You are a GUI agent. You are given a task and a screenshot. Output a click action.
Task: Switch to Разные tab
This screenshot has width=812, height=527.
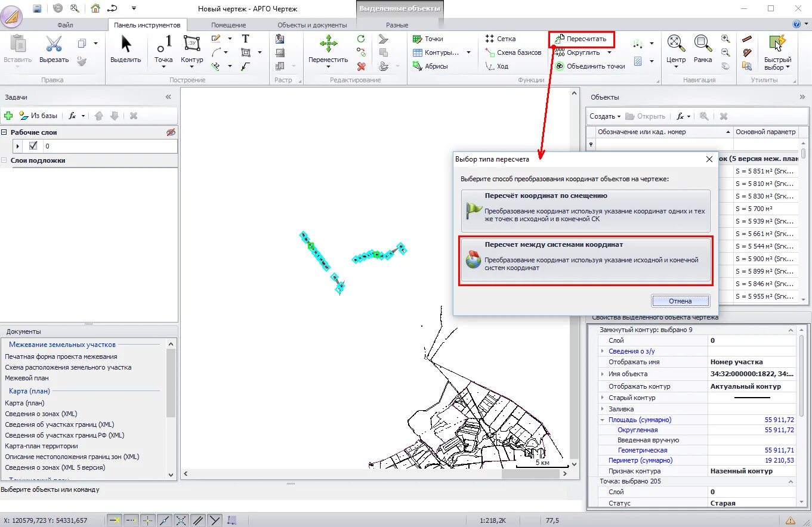click(397, 25)
